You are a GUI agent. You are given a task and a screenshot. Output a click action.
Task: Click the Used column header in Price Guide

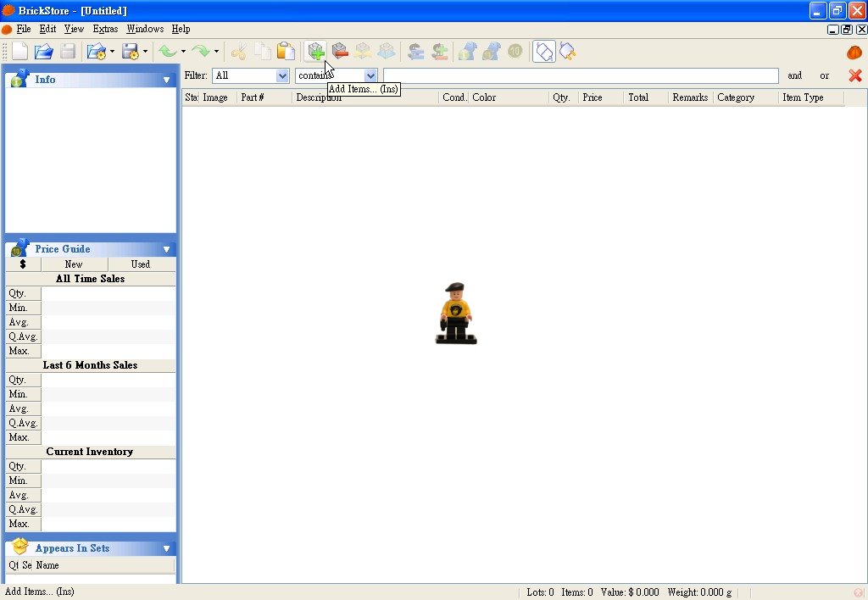pyautogui.click(x=142, y=264)
